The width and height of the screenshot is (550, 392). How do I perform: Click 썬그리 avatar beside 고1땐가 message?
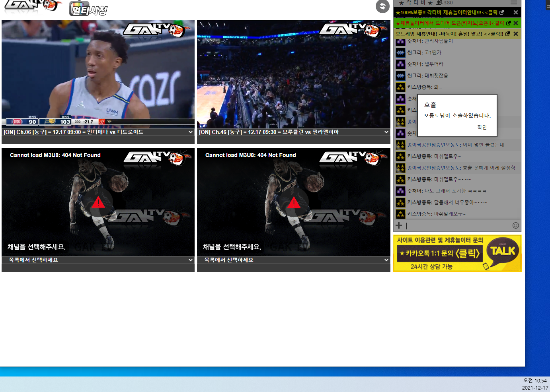click(x=400, y=52)
